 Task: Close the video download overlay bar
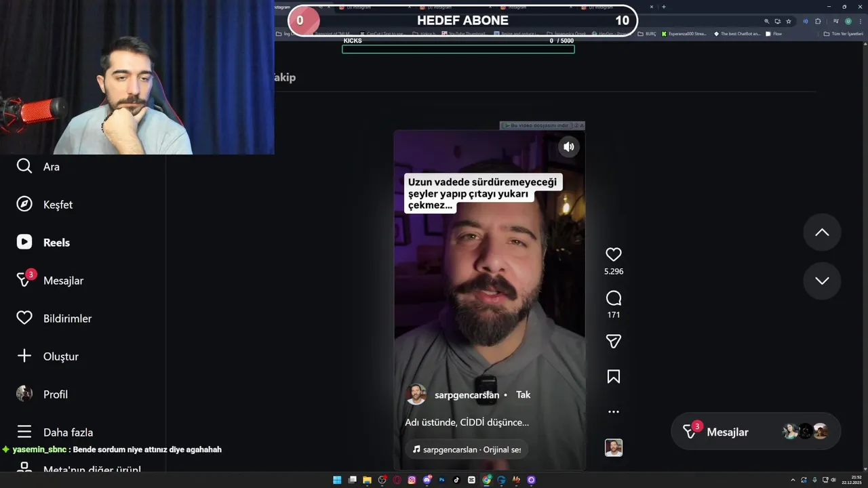[582, 125]
